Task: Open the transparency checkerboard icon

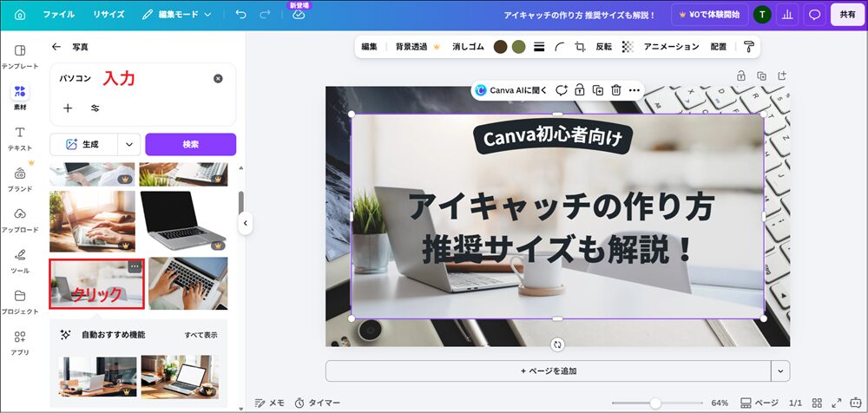Action: tap(628, 47)
